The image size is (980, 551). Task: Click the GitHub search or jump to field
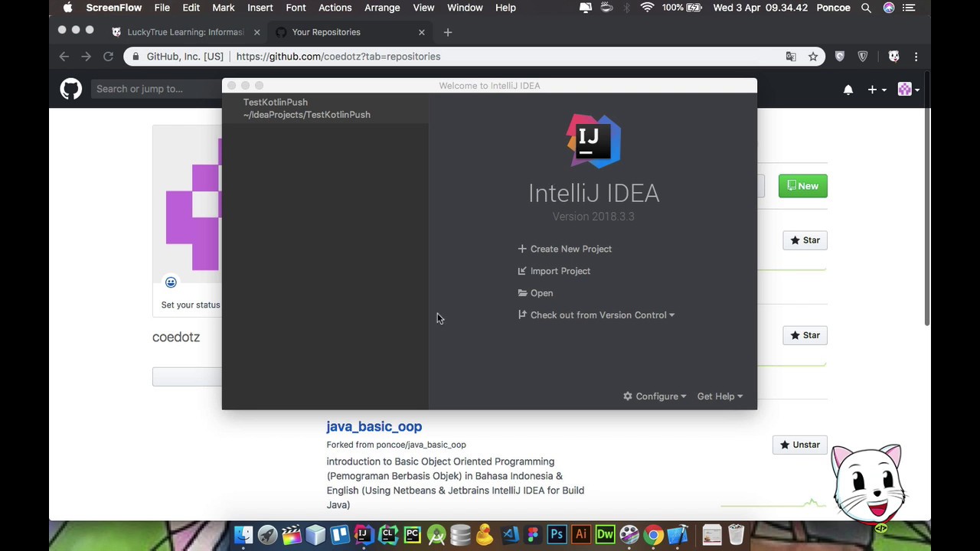click(157, 89)
